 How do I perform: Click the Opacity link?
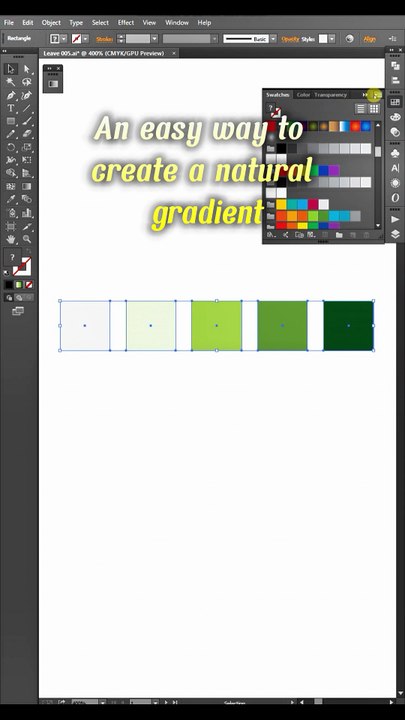[x=290, y=39]
